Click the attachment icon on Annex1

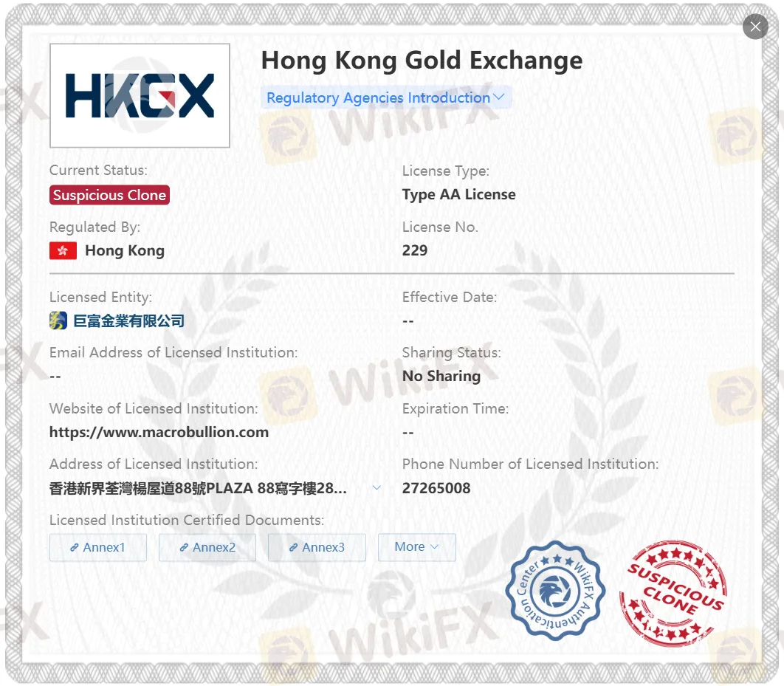73,547
